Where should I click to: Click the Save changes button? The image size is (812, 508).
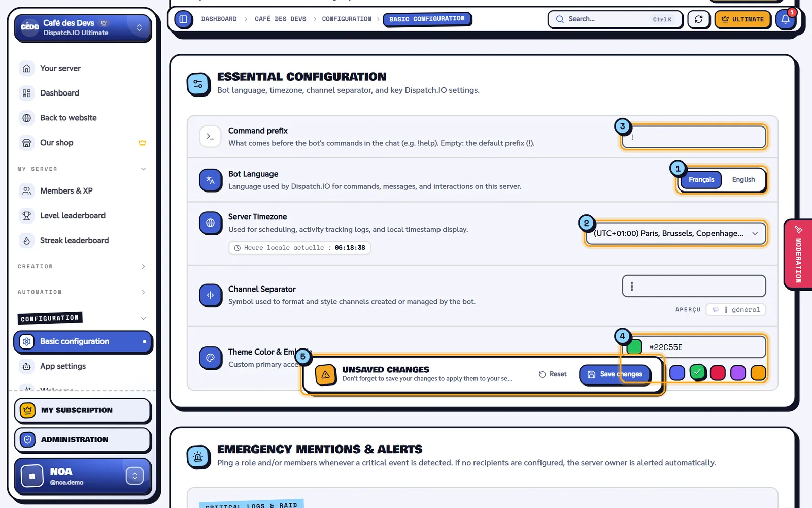coord(615,374)
